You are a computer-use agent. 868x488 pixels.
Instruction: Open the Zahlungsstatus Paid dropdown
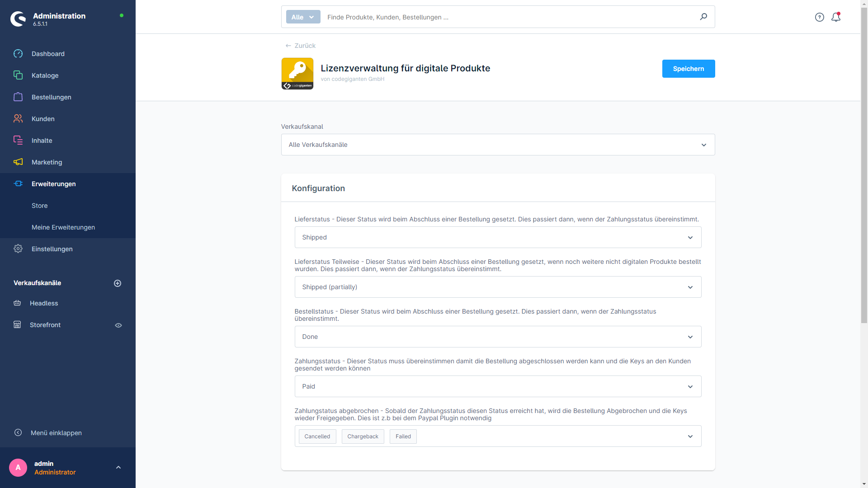(498, 386)
